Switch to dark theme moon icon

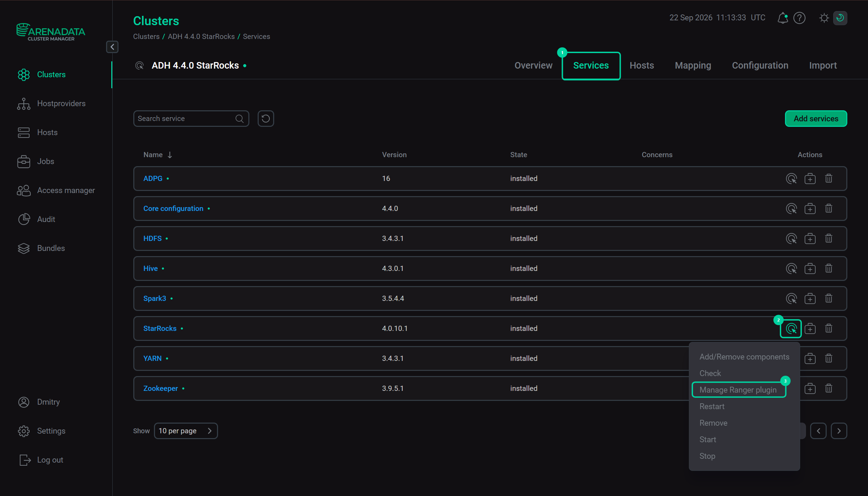840,18
